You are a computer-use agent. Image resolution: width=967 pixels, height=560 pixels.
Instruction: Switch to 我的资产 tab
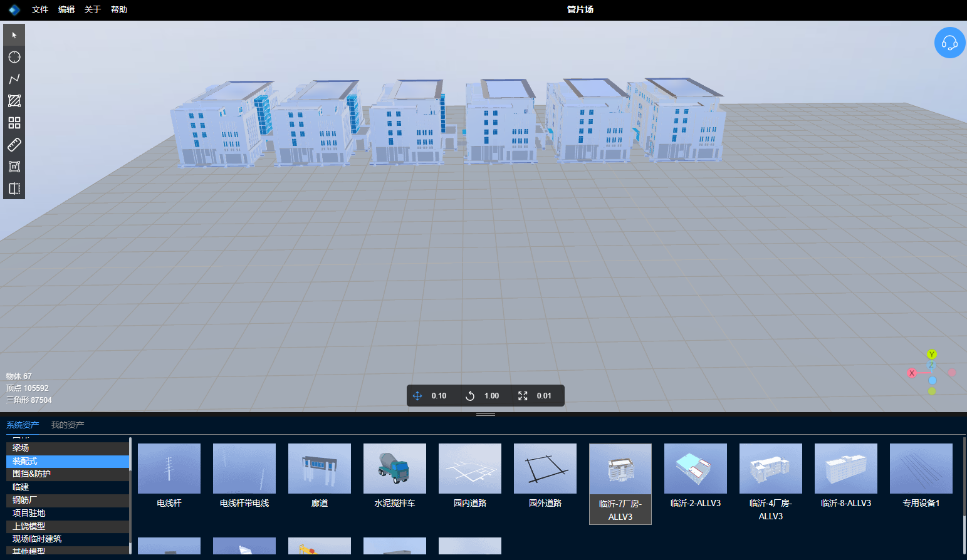[x=68, y=425]
